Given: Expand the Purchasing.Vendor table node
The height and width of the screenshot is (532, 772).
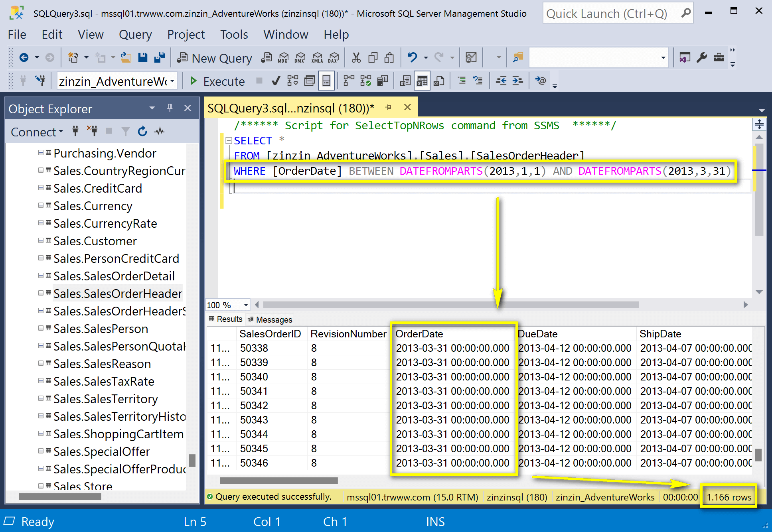Looking at the screenshot, I should 41,153.
